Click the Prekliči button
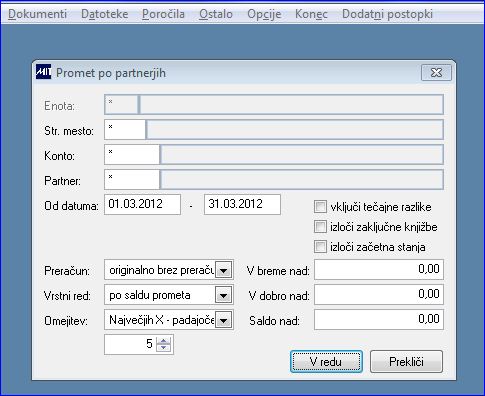The width and height of the screenshot is (485, 396). coord(406,361)
